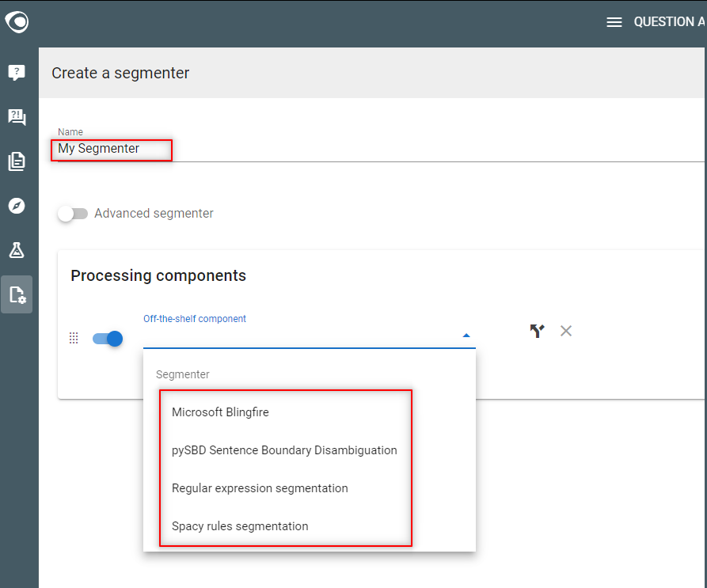Enable the Advanced segmenter toggle
The image size is (707, 588).
coord(72,214)
